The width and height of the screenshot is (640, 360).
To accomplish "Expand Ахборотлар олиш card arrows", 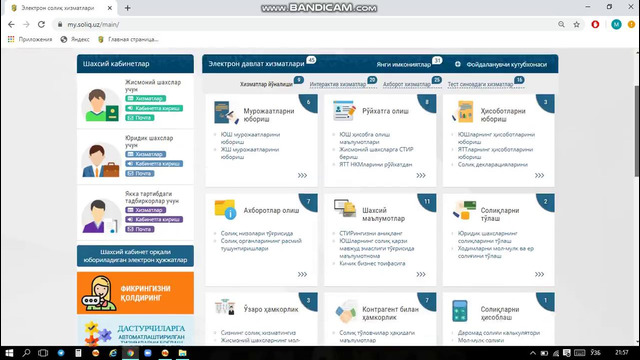I will (x=302, y=274).
